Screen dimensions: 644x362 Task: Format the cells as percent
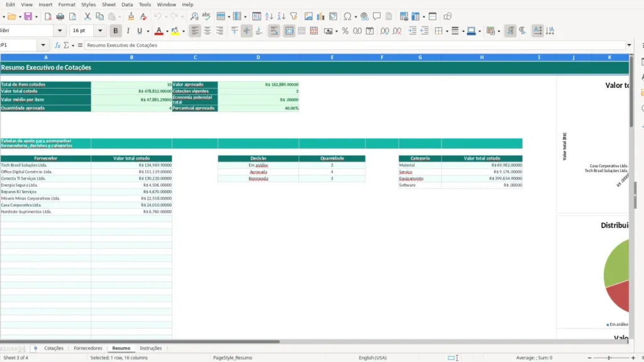pyautogui.click(x=345, y=31)
